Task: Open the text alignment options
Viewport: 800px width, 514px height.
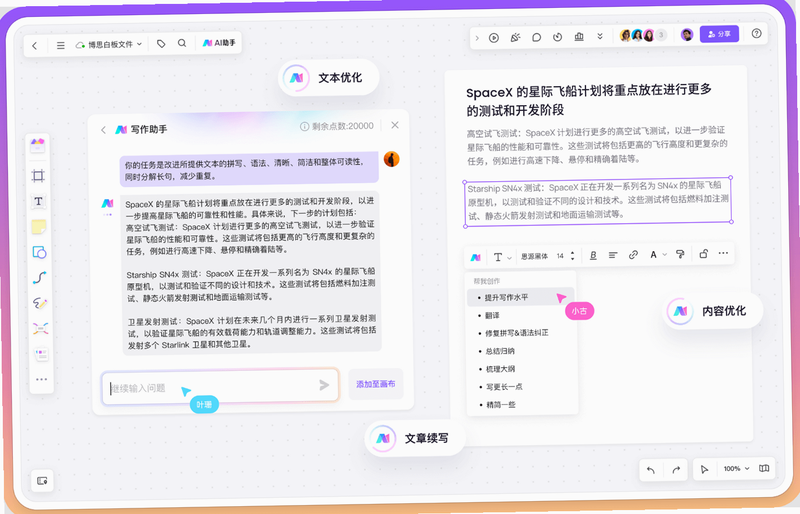Action: click(x=613, y=255)
